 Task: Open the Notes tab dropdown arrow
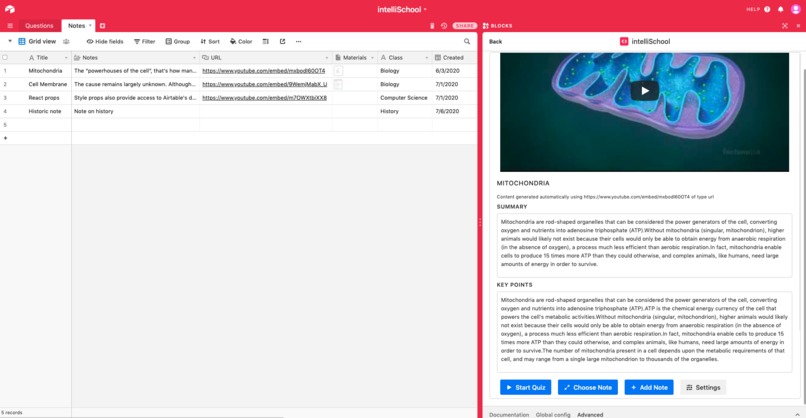[x=90, y=25]
